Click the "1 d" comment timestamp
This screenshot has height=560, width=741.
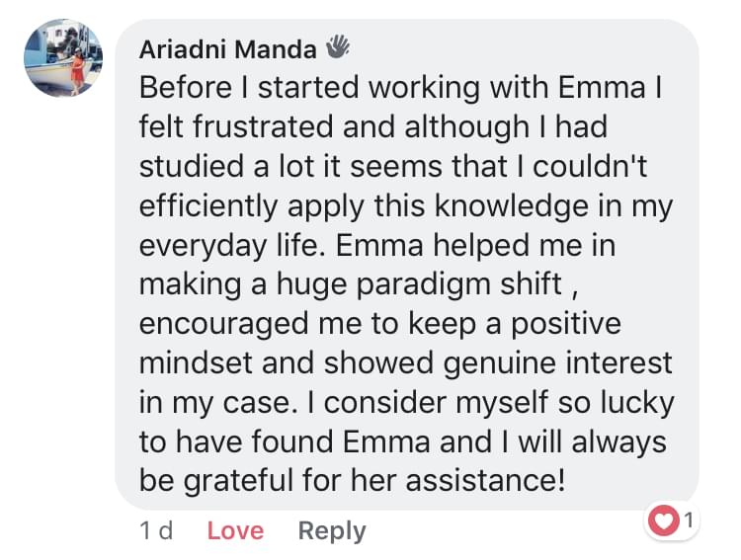click(x=156, y=530)
